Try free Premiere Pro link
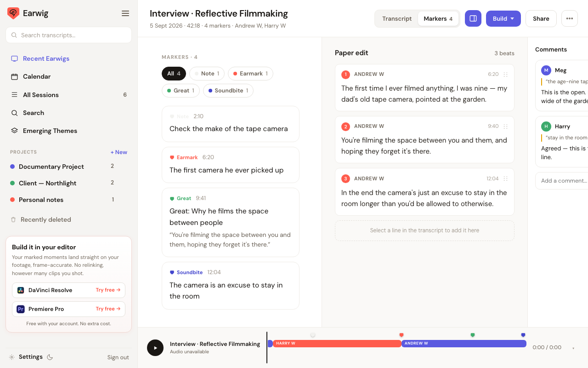This screenshot has width=588, height=368. tap(108, 309)
